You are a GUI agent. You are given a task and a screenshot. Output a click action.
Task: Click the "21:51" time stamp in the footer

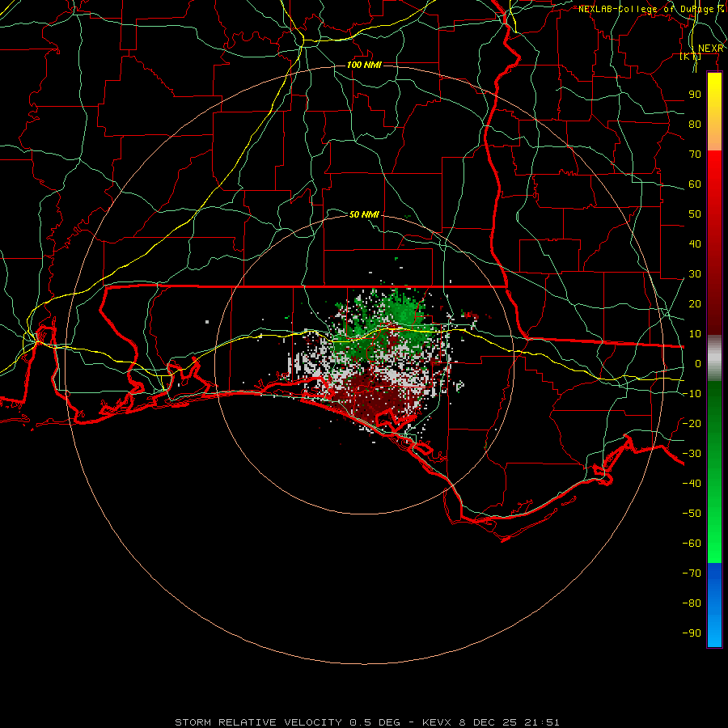542,722
